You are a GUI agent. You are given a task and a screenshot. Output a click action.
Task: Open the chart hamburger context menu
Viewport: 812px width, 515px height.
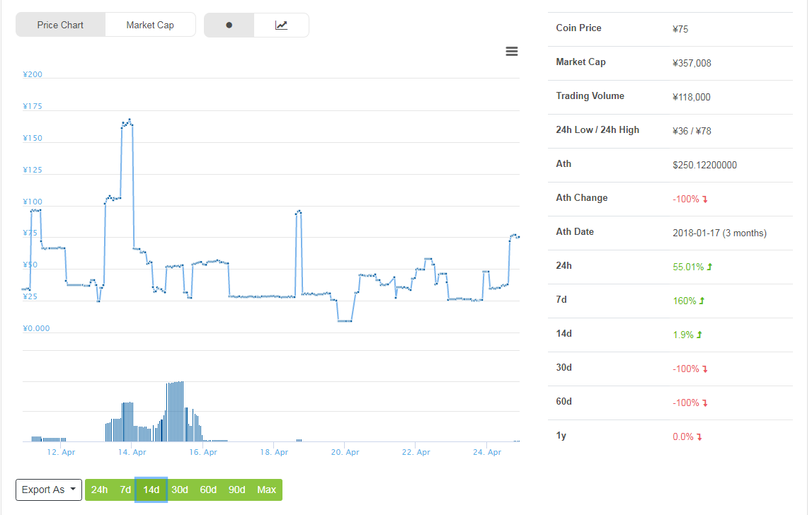[x=512, y=52]
